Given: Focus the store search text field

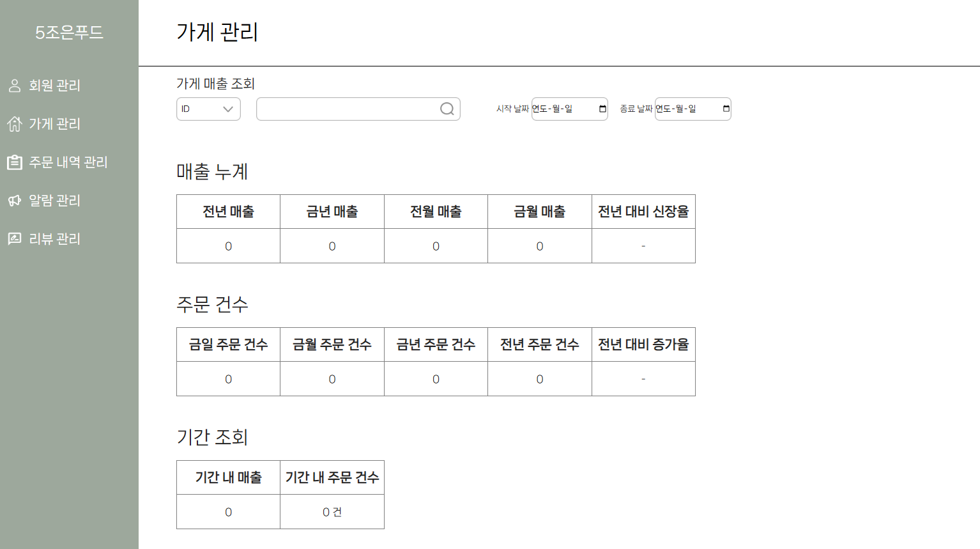Looking at the screenshot, I should (358, 109).
